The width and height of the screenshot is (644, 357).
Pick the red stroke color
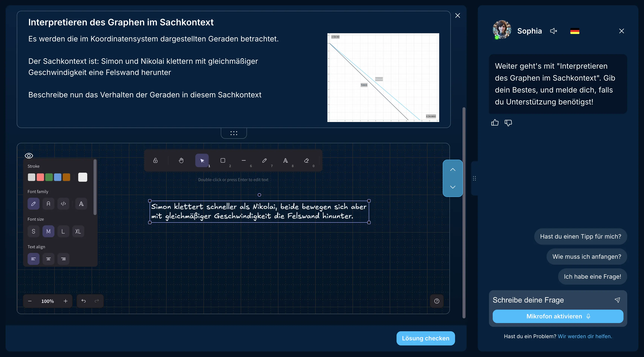(x=40, y=177)
